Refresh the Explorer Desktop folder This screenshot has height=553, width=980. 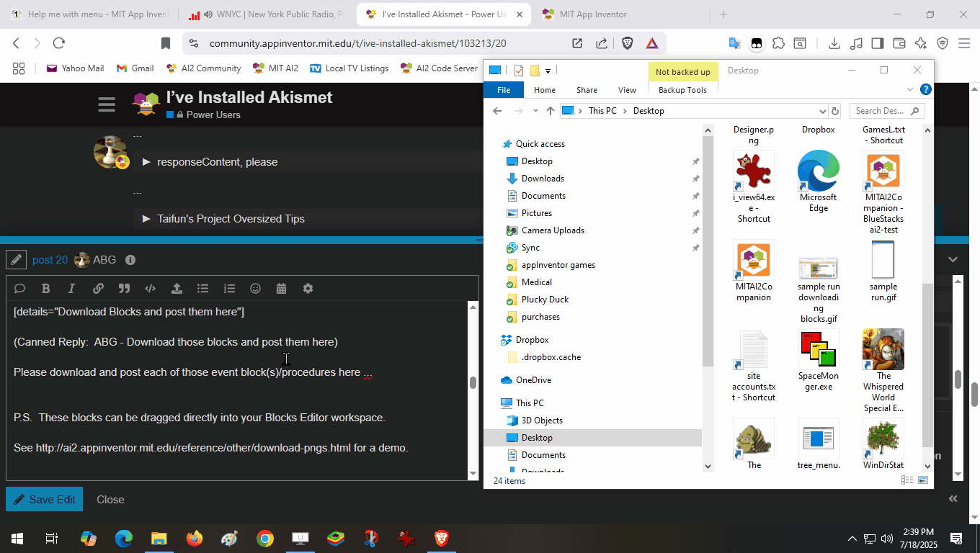click(x=835, y=111)
